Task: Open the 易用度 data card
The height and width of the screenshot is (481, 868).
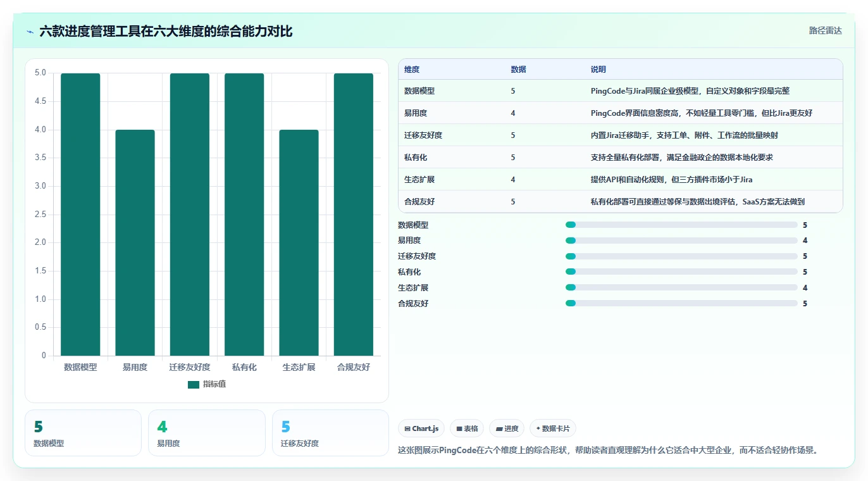Action: [206, 433]
